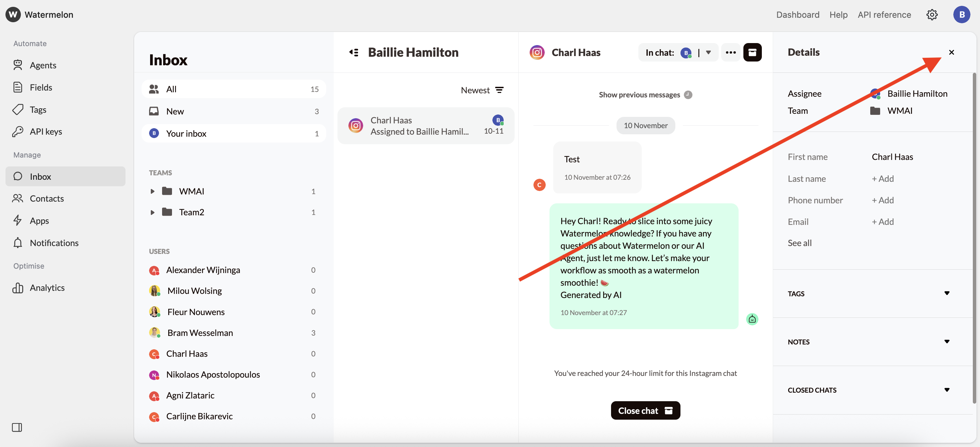Viewport: 980px width, 447px height.
Task: Expand the WMAI team folder
Action: pos(152,191)
